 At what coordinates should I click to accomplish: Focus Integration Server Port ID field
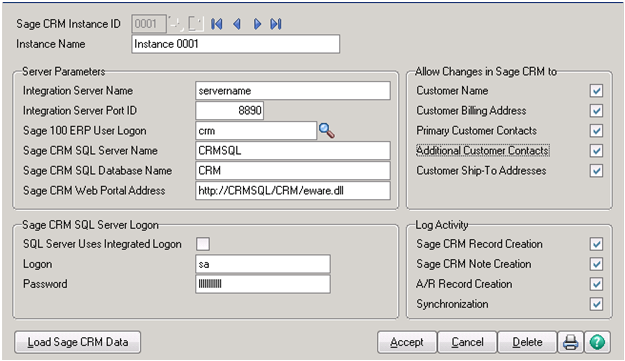click(x=230, y=110)
